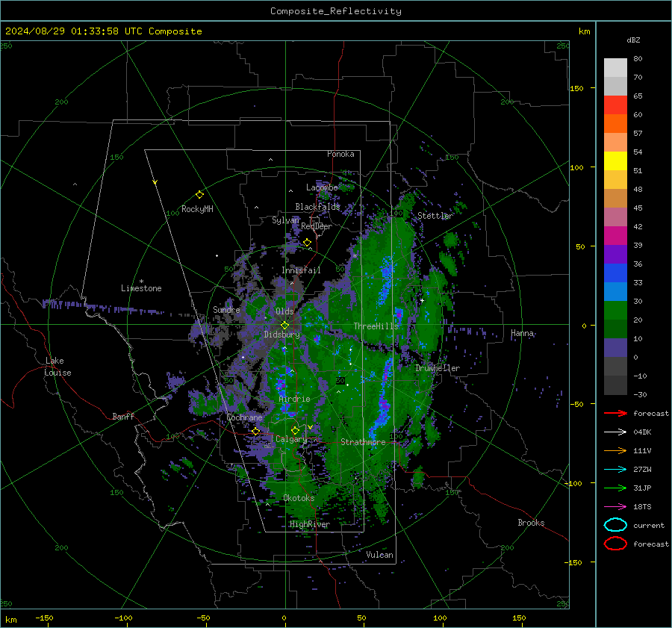Click the Calgary city label
Image resolution: width=672 pixels, height=628 pixels.
291,439
